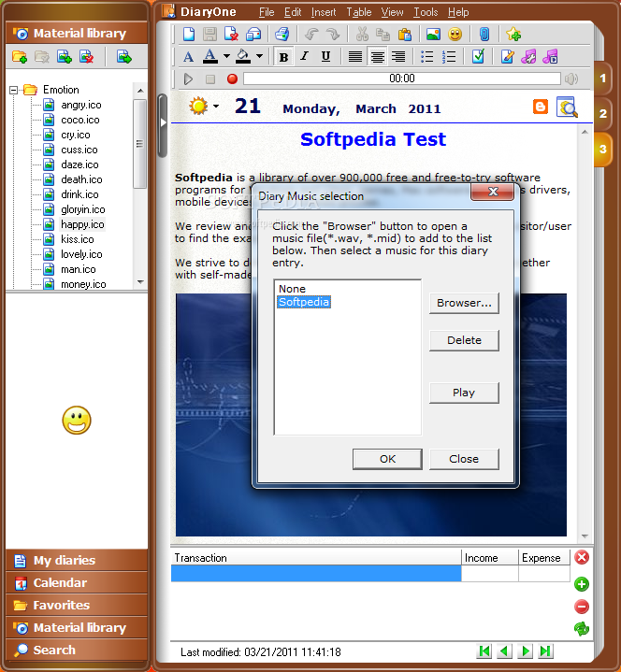This screenshot has width=621, height=672.
Task: Click the Copy icon
Action: click(383, 34)
